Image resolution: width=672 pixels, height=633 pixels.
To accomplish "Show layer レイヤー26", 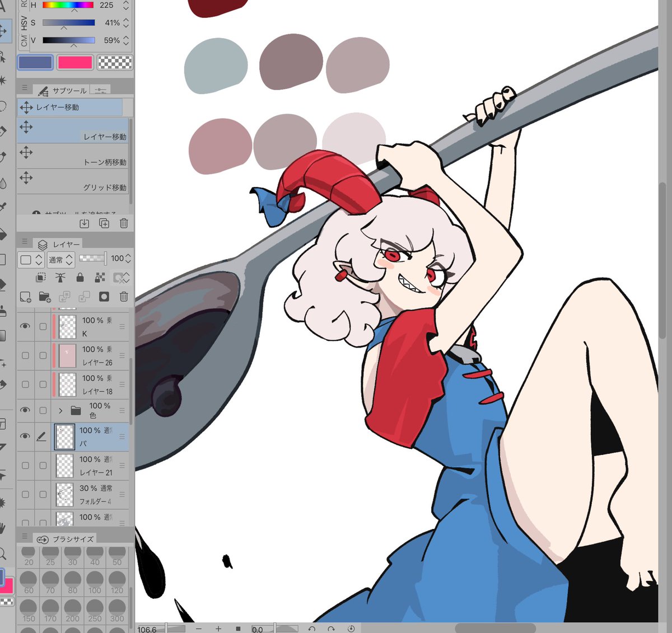I will click(25, 355).
